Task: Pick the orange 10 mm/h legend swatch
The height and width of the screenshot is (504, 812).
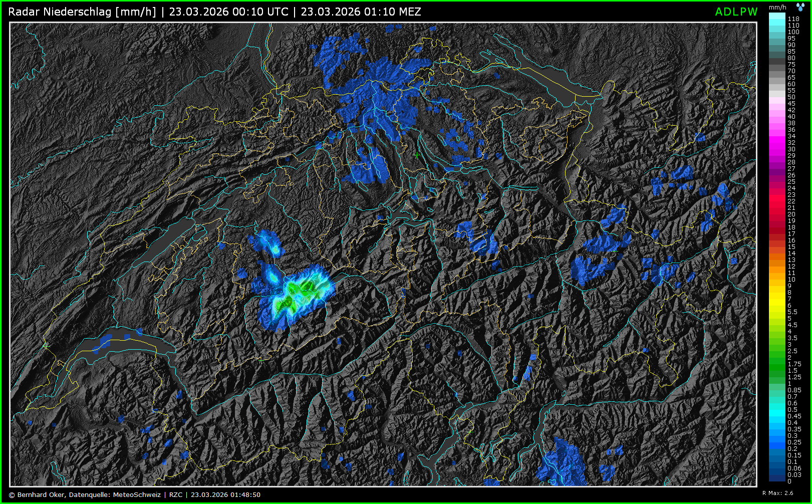Action: coord(777,279)
